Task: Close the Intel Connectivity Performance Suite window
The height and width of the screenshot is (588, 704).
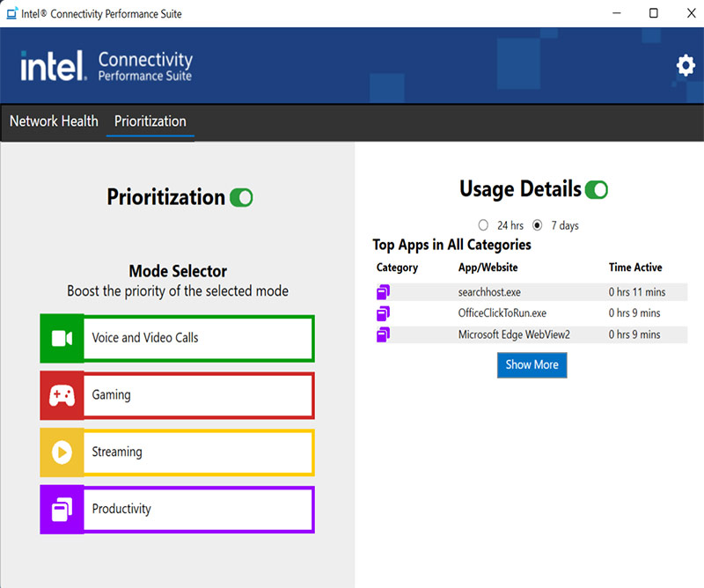Action: [692, 13]
